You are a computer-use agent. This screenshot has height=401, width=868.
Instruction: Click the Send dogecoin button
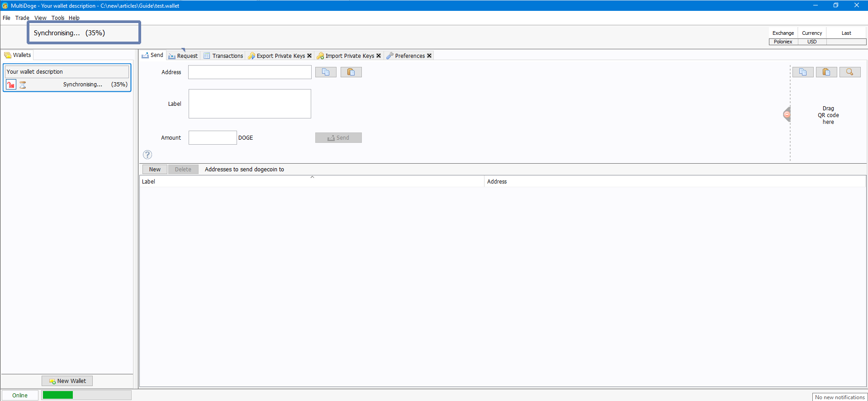(338, 138)
